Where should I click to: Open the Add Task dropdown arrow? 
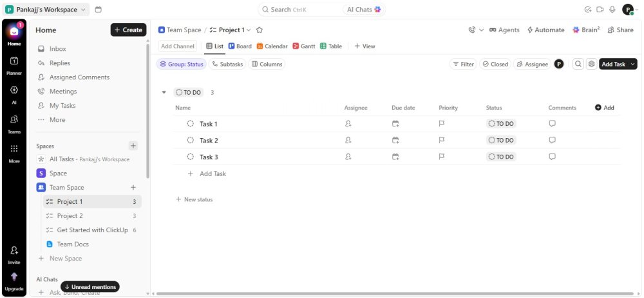click(632, 65)
